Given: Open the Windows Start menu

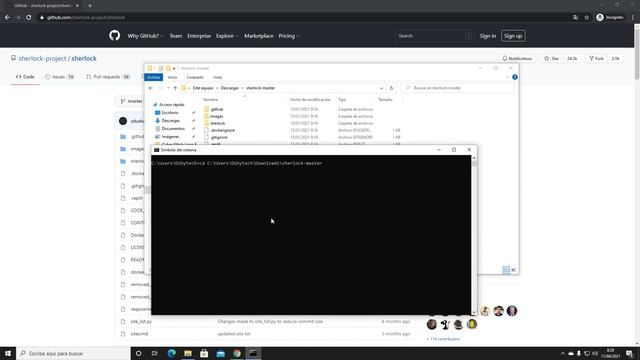Looking at the screenshot, I should 8,353.
